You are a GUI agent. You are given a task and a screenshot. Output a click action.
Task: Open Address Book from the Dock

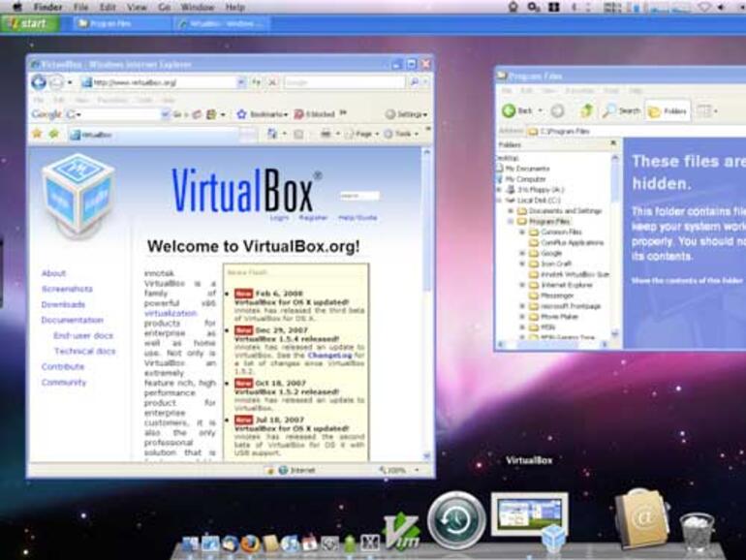[641, 520]
